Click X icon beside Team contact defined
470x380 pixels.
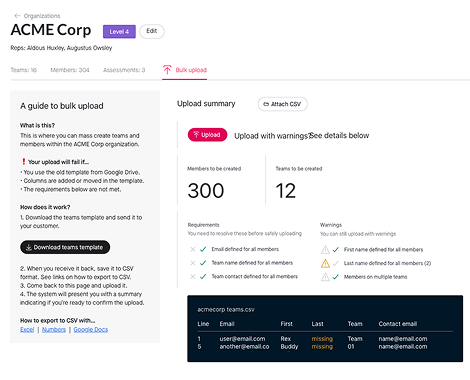pyautogui.click(x=193, y=276)
